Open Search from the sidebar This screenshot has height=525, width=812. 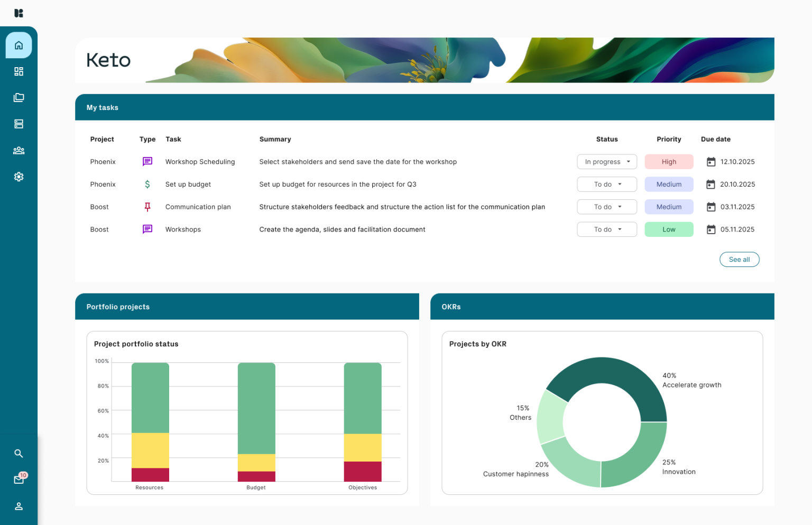tap(19, 453)
